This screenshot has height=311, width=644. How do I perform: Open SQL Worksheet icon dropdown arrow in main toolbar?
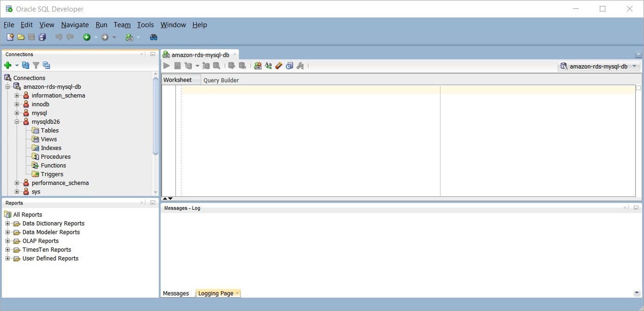click(x=138, y=37)
